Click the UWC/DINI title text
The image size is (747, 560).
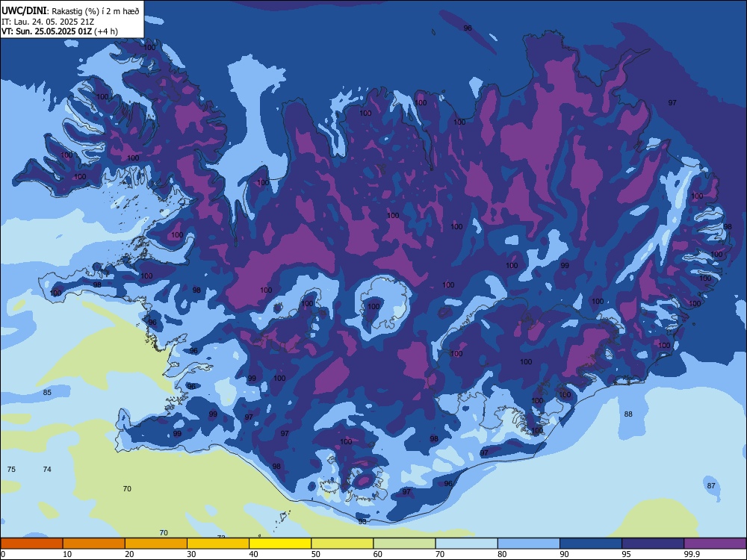pyautogui.click(x=24, y=11)
